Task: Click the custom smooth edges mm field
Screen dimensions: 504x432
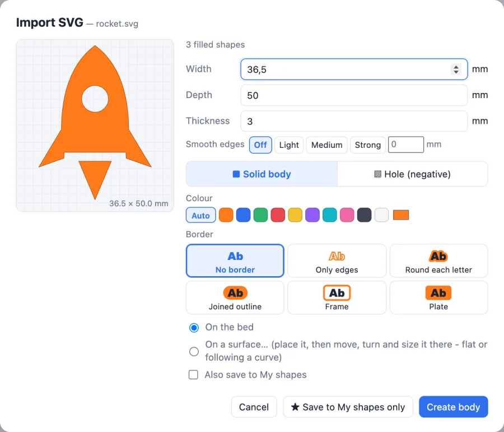Action: pyautogui.click(x=405, y=145)
